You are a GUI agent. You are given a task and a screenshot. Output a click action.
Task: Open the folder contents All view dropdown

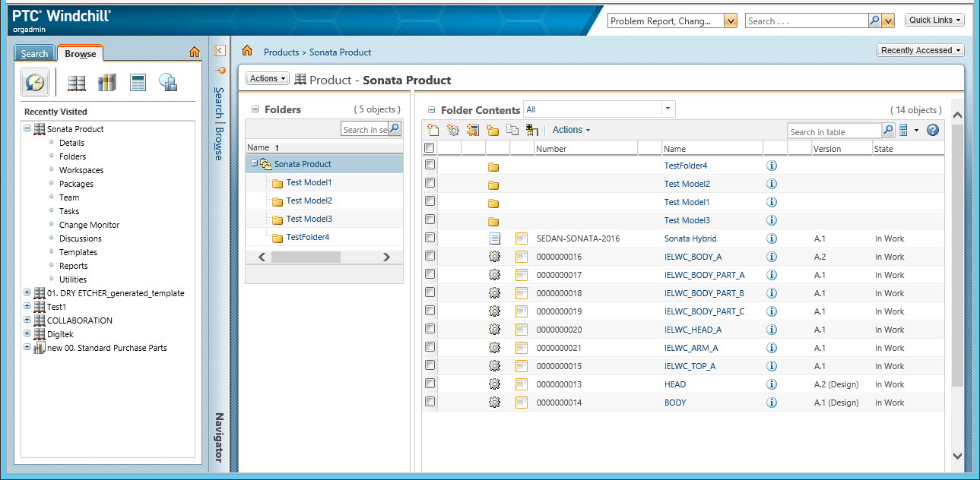pyautogui.click(x=599, y=109)
